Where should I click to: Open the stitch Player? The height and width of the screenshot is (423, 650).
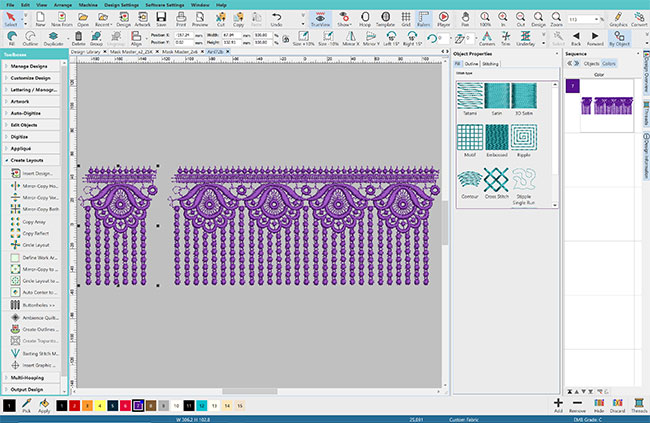pyautogui.click(x=444, y=19)
